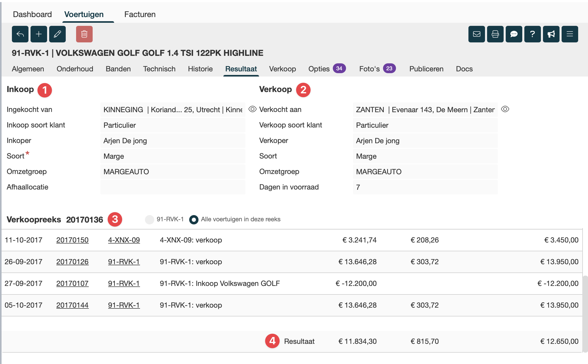Switch to the Verkoop tab

pos(282,69)
